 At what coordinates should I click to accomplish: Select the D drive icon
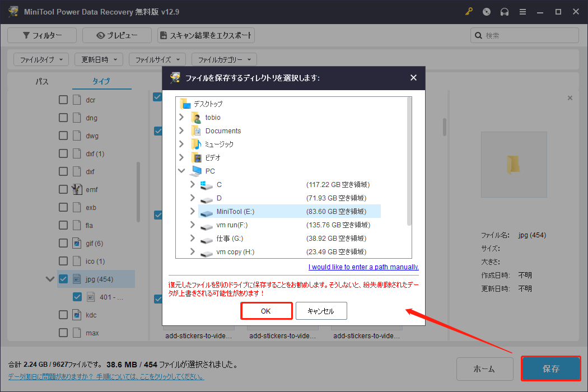click(206, 199)
